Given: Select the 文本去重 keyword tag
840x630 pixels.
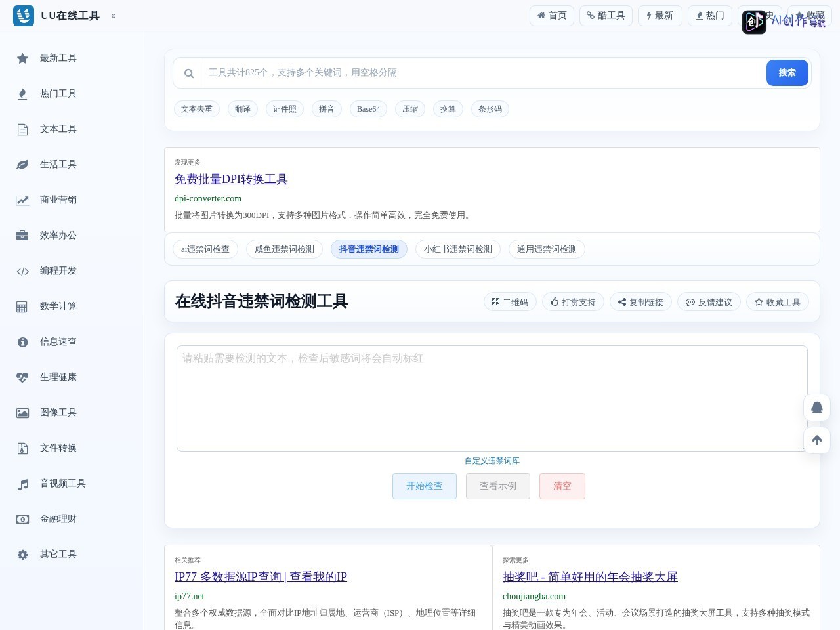Looking at the screenshot, I should point(197,109).
